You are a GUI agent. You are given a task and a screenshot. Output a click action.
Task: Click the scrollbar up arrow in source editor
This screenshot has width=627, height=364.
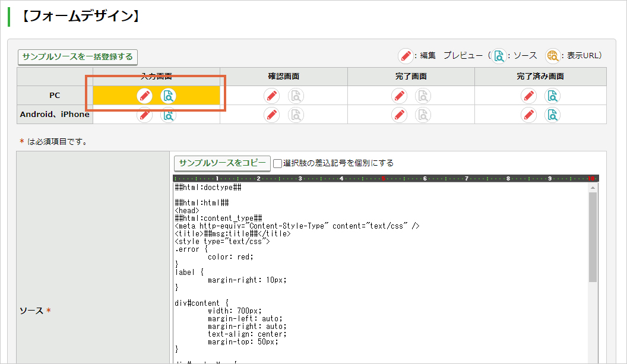pyautogui.click(x=593, y=187)
